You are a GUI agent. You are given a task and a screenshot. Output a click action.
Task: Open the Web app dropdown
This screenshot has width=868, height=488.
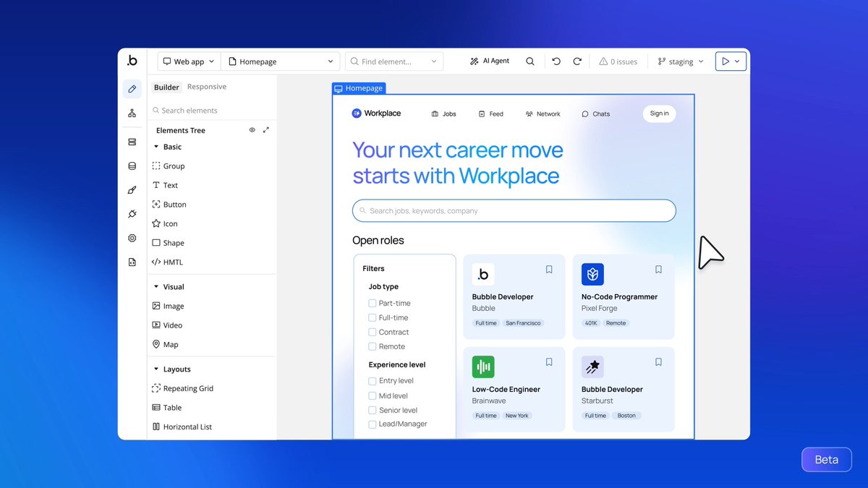point(189,61)
